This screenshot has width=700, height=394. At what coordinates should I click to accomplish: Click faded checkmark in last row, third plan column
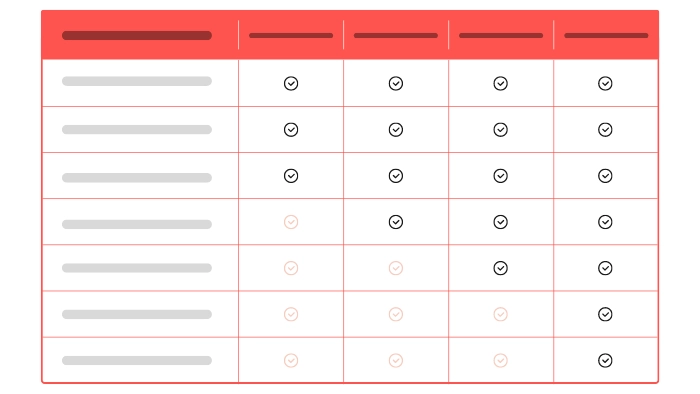500,360
